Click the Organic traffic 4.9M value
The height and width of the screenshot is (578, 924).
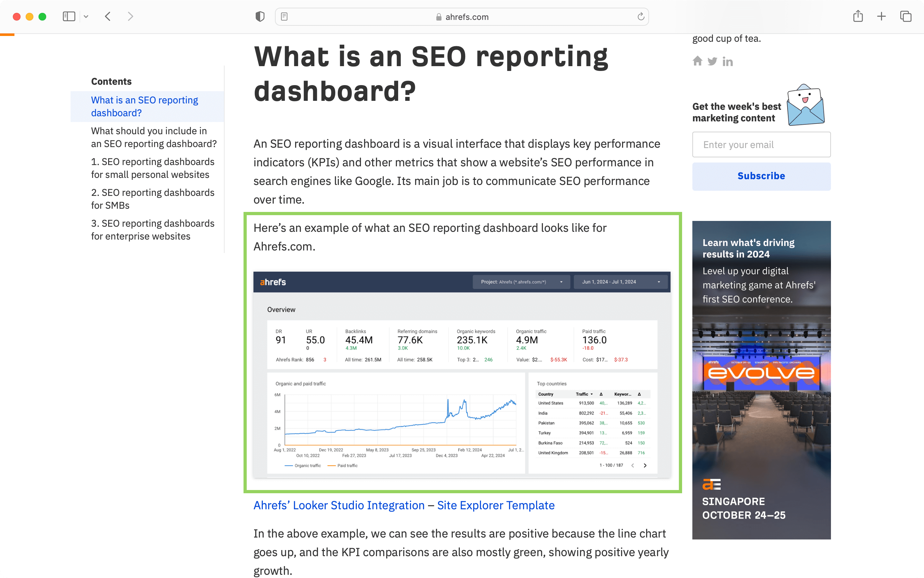point(527,340)
